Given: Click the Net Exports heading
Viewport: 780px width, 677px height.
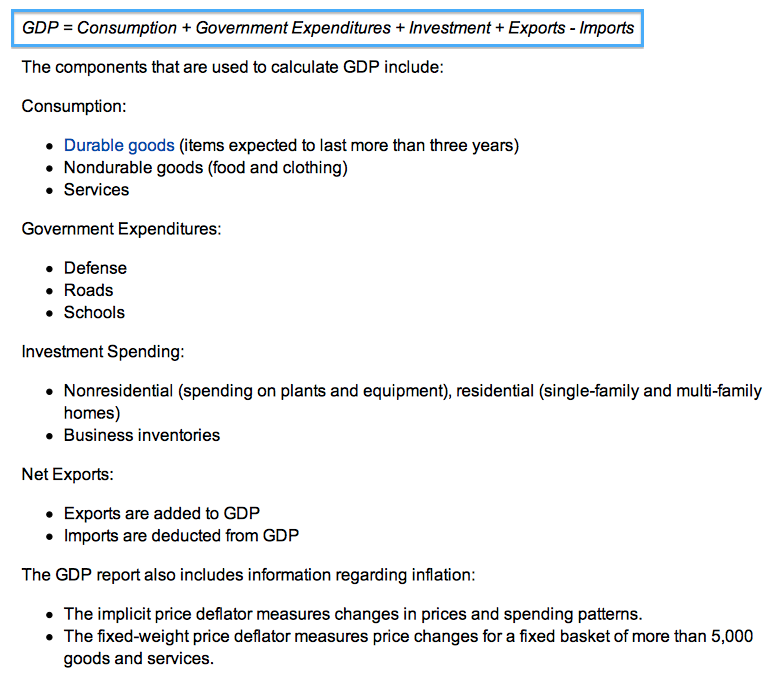Looking at the screenshot, I should [x=68, y=475].
